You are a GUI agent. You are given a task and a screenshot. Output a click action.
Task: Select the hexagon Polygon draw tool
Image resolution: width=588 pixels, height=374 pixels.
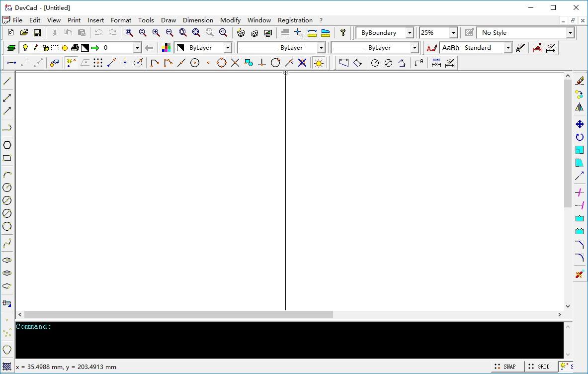7,145
